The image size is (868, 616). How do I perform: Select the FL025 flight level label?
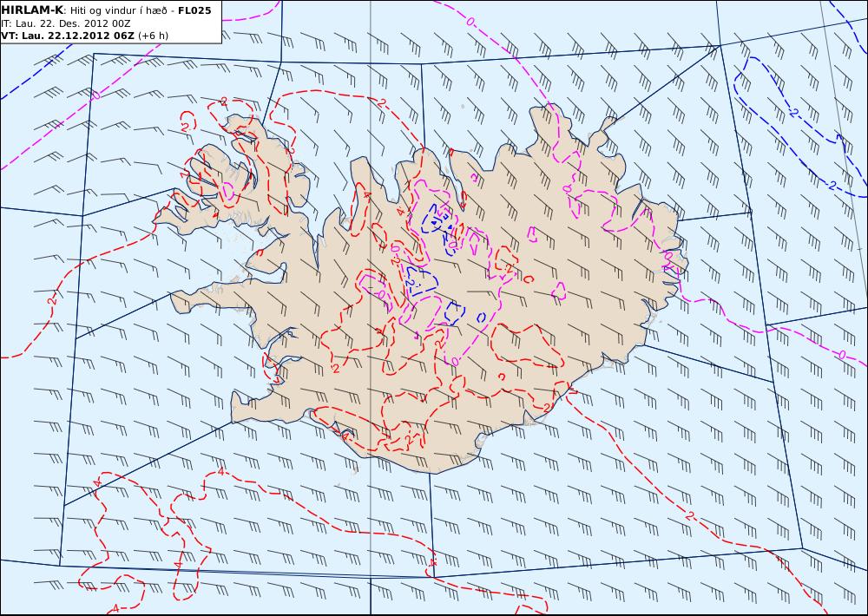[x=194, y=10]
